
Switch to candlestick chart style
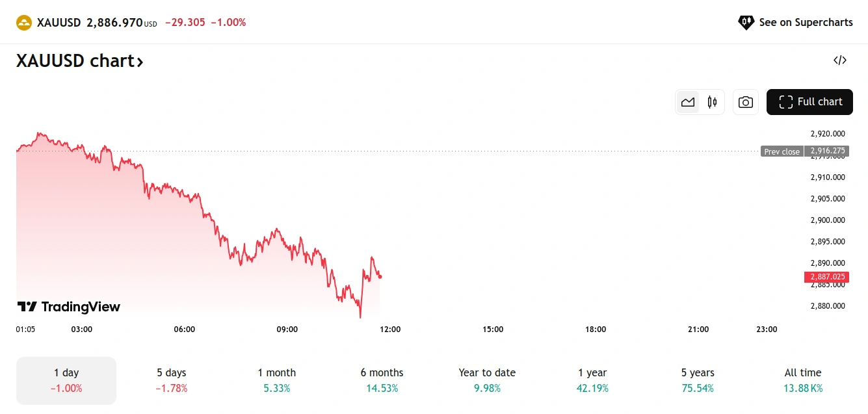tap(712, 102)
